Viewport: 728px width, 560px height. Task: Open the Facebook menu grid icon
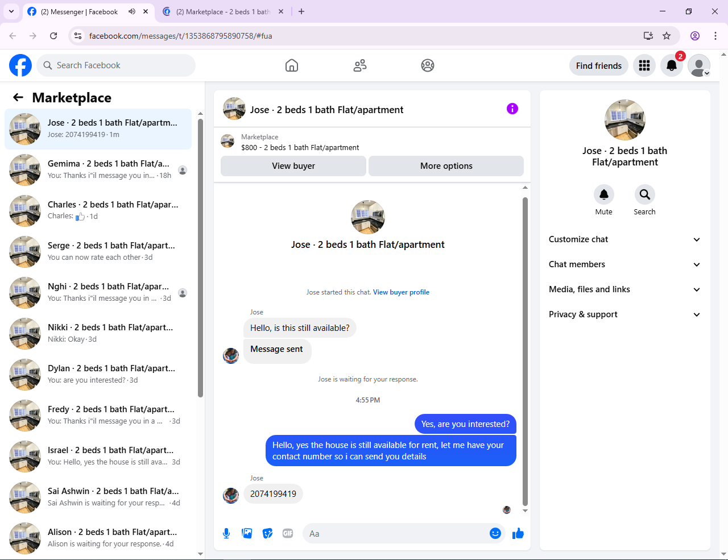pos(644,65)
